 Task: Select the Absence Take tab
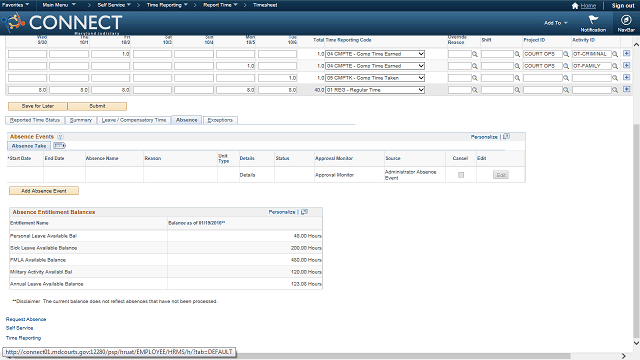coord(29,146)
